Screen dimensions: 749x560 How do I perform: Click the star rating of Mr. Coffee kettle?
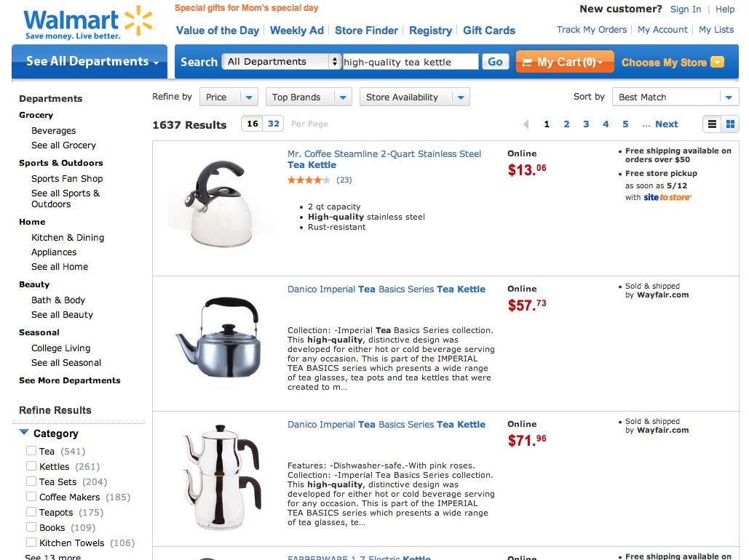pos(309,180)
